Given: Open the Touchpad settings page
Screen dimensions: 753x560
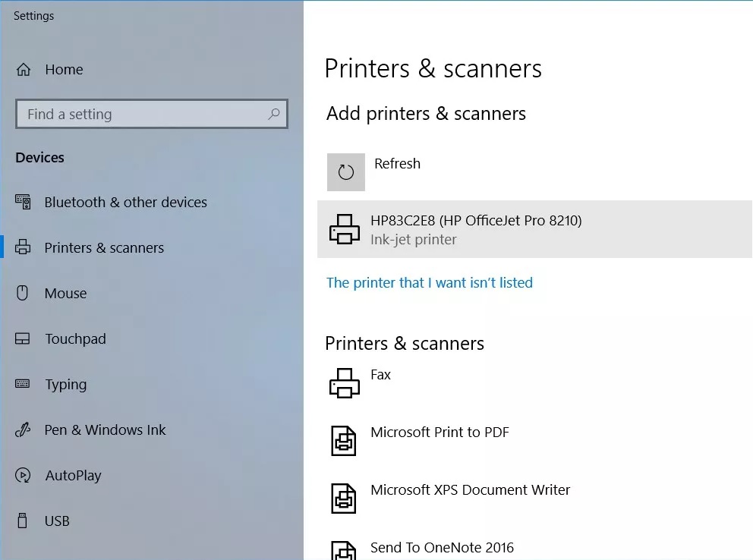Looking at the screenshot, I should coord(75,339).
